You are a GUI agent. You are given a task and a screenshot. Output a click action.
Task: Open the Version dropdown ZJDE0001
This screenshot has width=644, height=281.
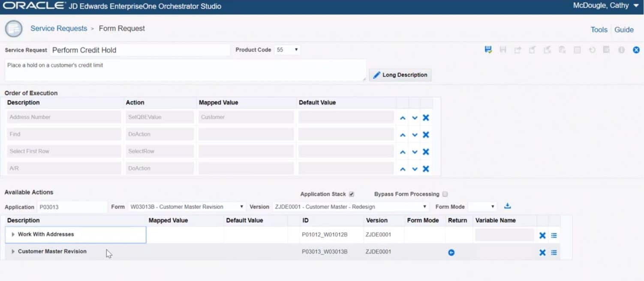(x=351, y=207)
